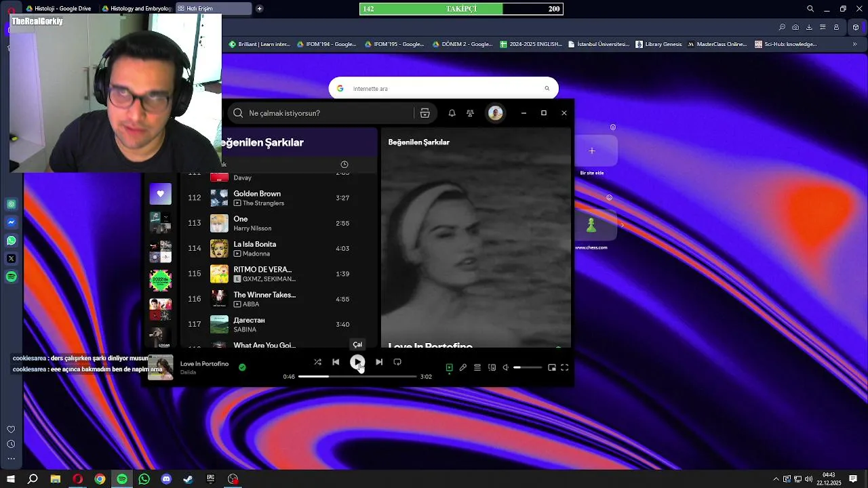Open the Spotify browse icon
The image size is (868, 488).
425,113
